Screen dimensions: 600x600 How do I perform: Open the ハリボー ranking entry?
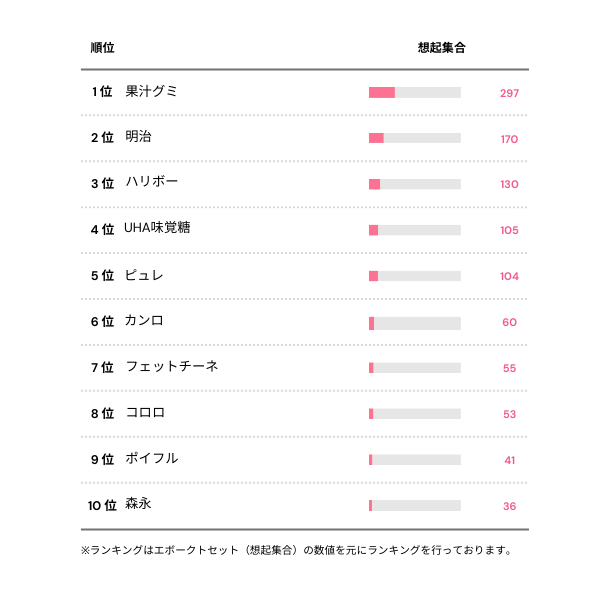pyautogui.click(x=152, y=183)
